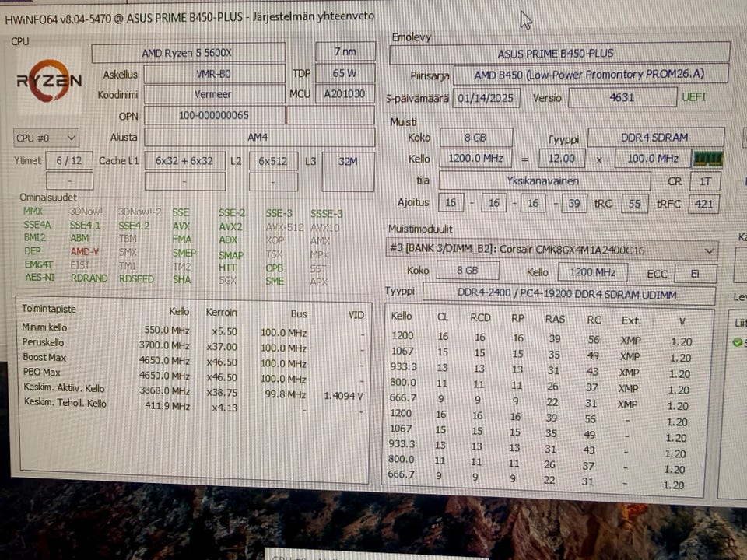
Task: Open the CPU #0 selector dropdown
Action: [46, 138]
